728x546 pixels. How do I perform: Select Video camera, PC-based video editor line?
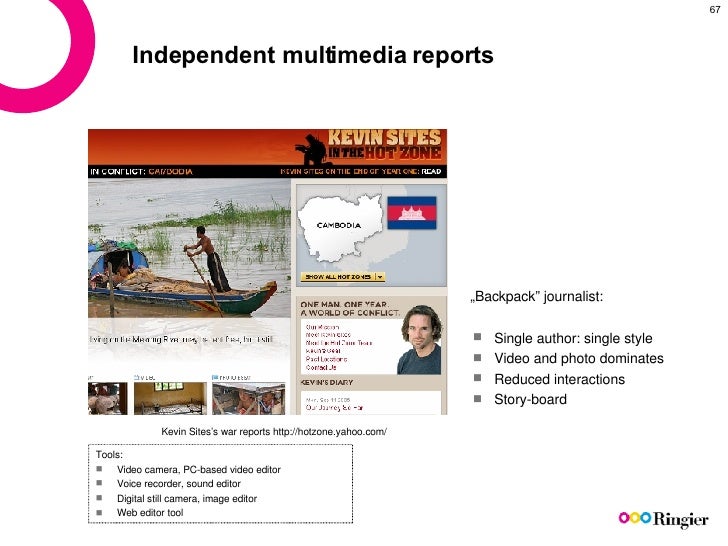click(199, 469)
